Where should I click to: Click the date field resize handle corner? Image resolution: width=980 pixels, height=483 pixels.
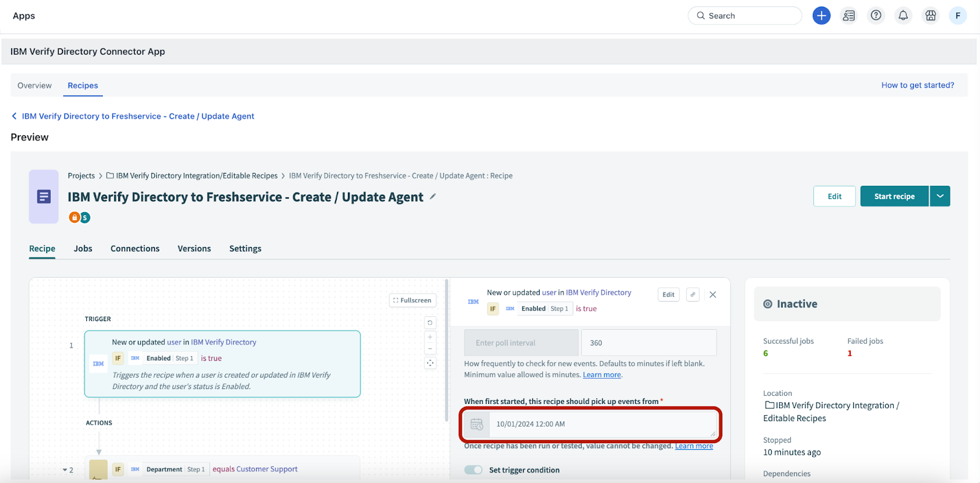713,433
